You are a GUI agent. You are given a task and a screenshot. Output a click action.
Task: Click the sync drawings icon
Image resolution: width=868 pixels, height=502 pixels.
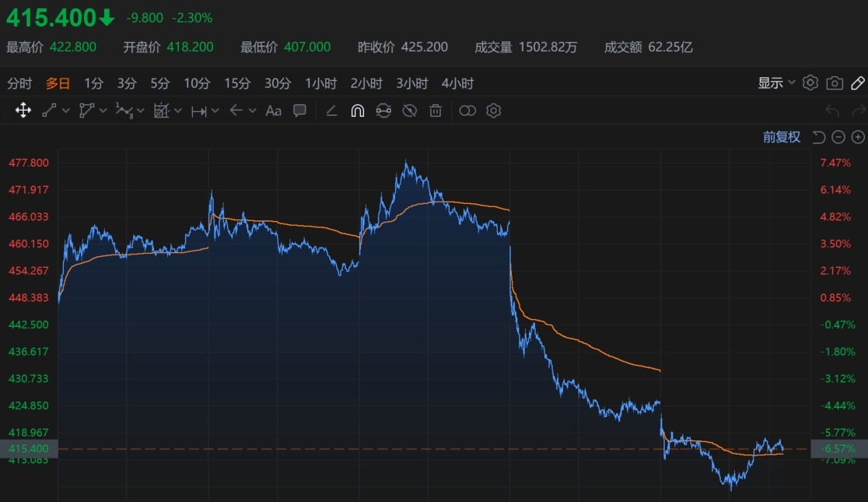pos(383,111)
